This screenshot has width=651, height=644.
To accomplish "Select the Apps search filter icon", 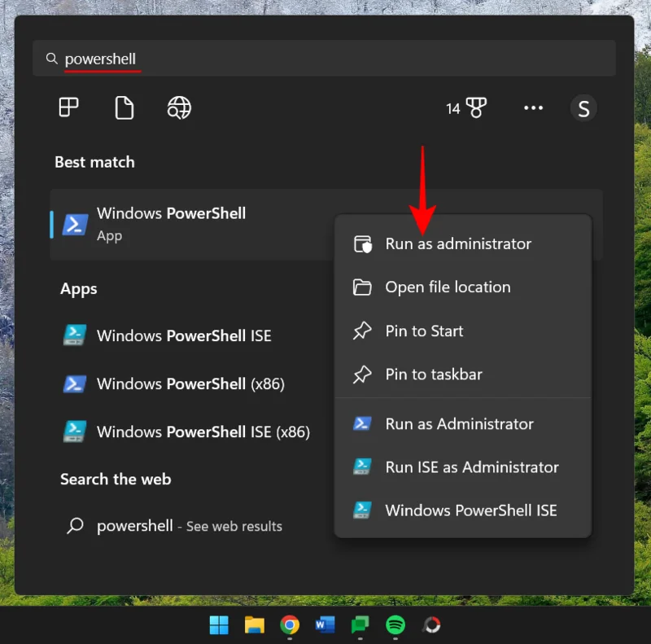I will coord(68,107).
